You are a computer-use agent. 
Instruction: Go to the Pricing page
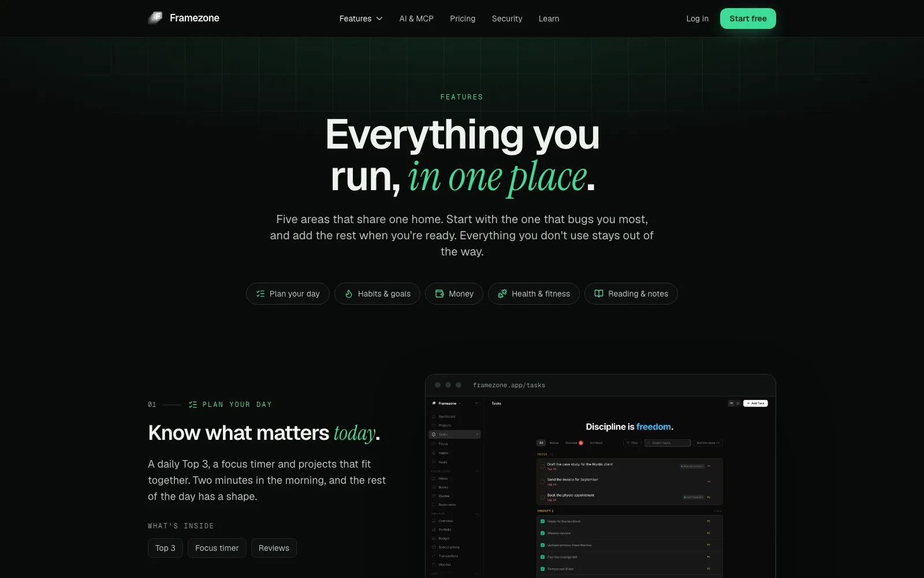(x=463, y=18)
